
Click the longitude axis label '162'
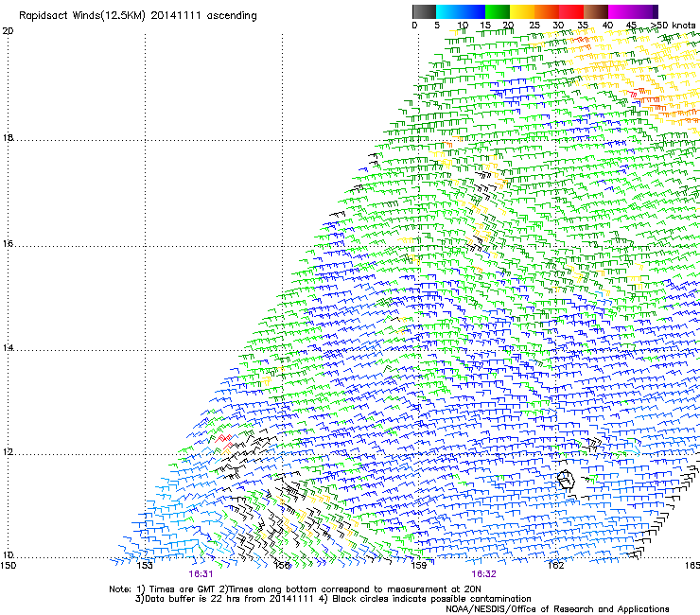pyautogui.click(x=555, y=566)
